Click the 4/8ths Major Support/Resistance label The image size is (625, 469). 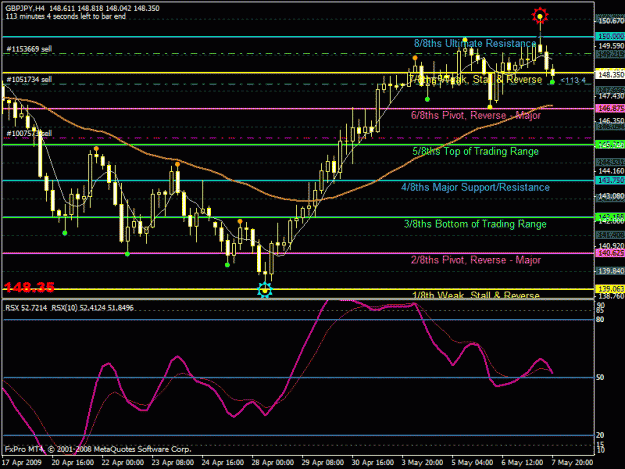tap(476, 187)
